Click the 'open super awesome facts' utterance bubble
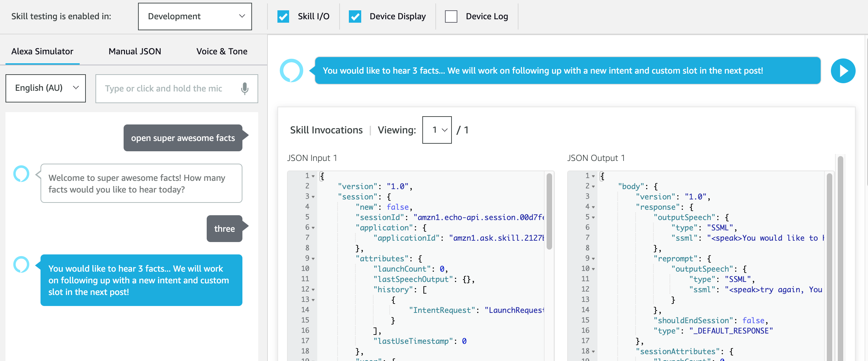Image resolution: width=868 pixels, height=361 pixels. (183, 138)
